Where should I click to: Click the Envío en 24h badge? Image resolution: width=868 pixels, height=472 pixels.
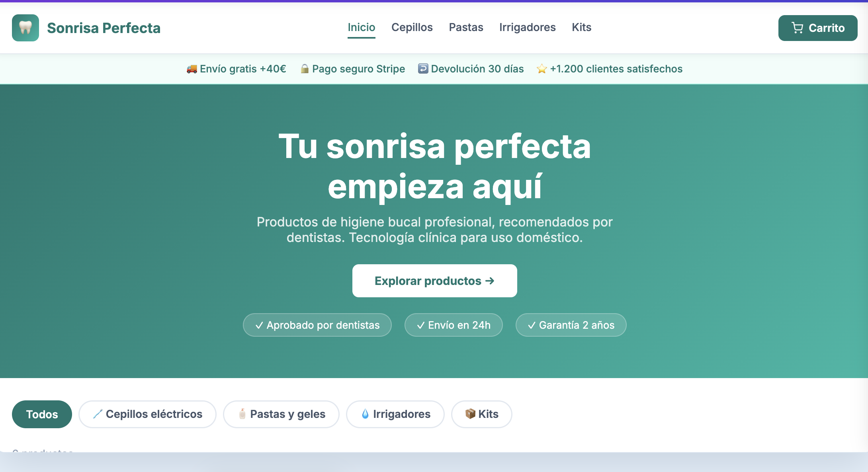(x=454, y=325)
